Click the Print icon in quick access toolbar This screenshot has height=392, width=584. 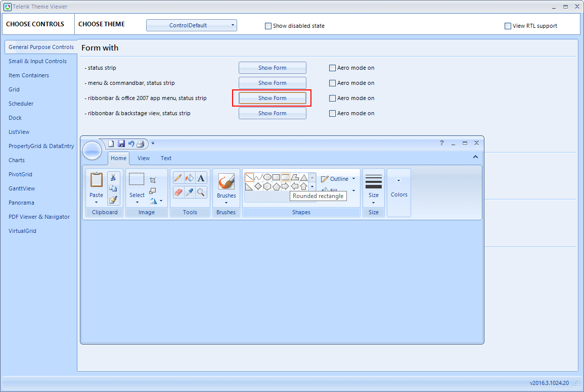(x=141, y=143)
